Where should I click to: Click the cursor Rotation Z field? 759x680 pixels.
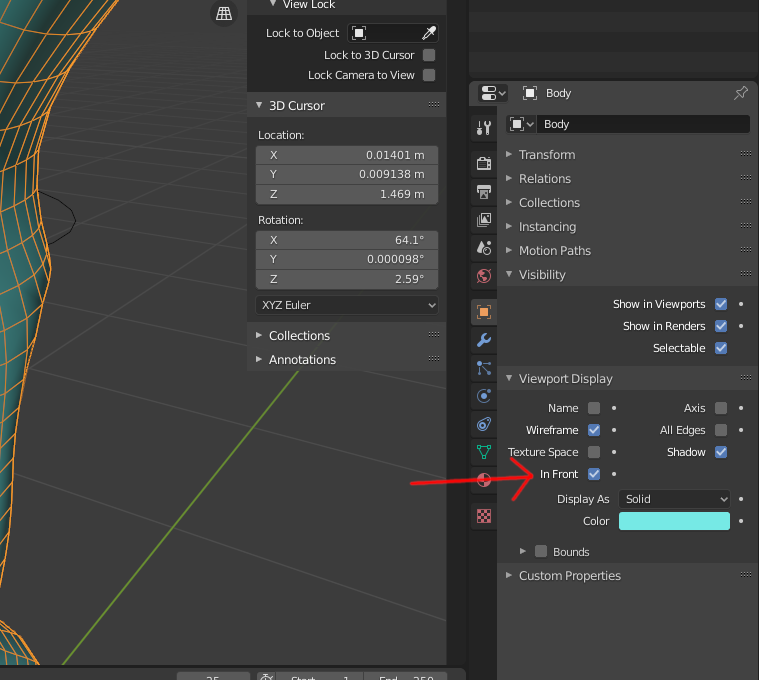(347, 279)
